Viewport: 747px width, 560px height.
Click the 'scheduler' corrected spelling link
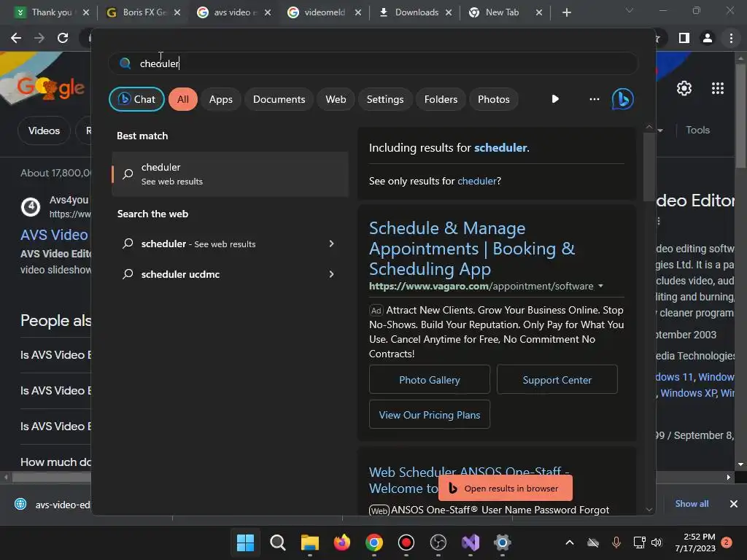pyautogui.click(x=500, y=147)
